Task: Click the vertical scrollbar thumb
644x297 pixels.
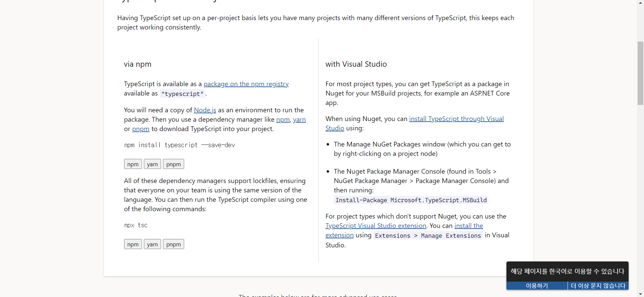Action: click(x=641, y=73)
